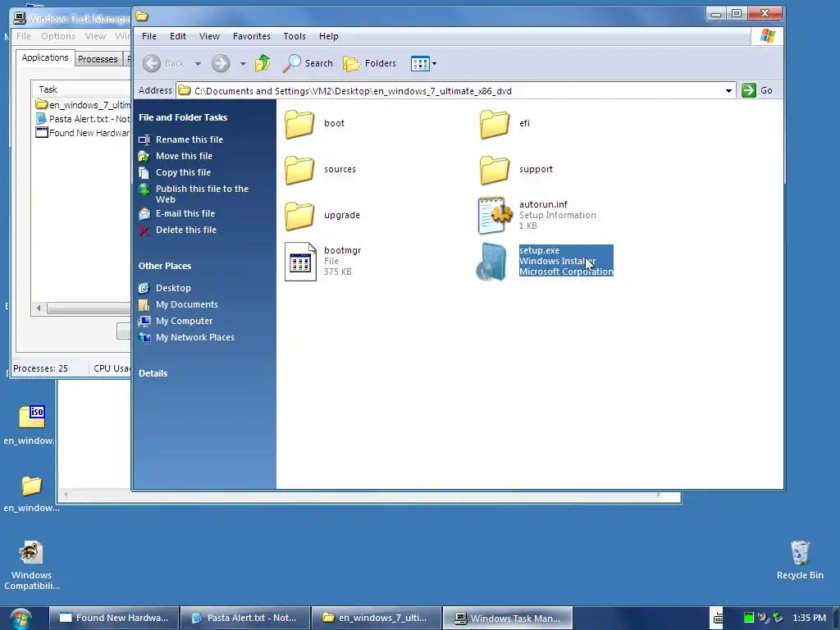Switch to en_windows_7_ulti taskbar button

tap(376, 619)
